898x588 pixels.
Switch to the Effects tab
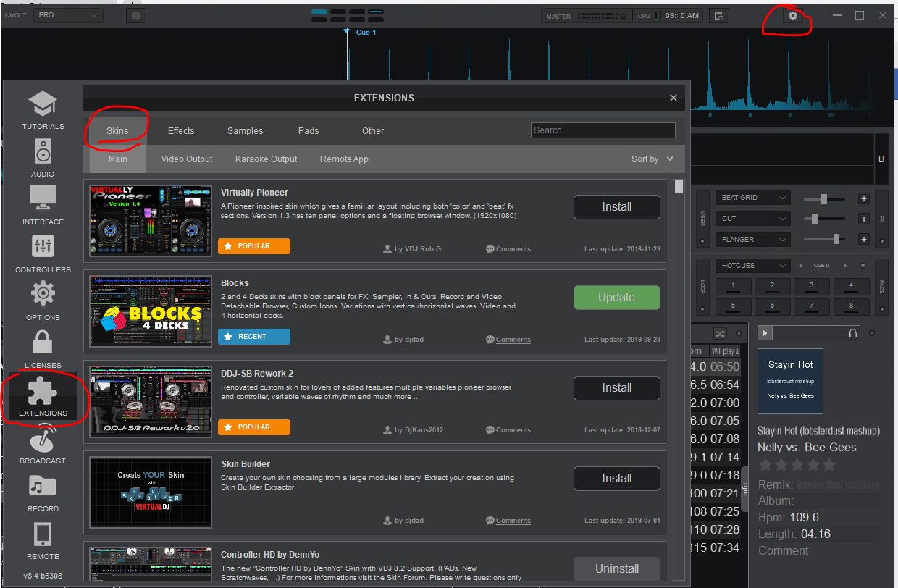pos(180,131)
